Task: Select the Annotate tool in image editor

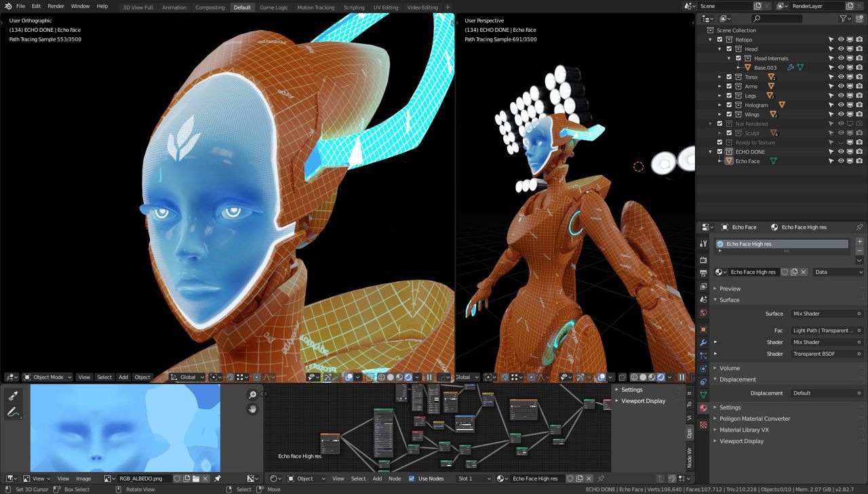Action: 14,412
